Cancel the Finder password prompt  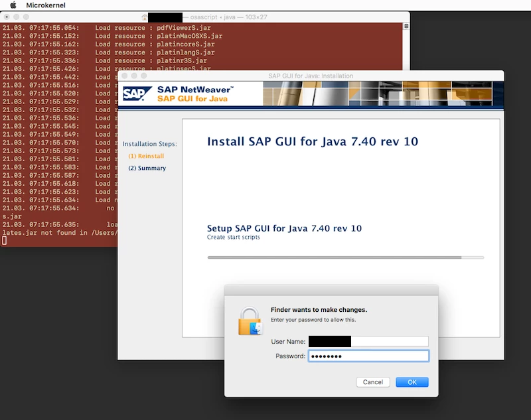tap(373, 382)
